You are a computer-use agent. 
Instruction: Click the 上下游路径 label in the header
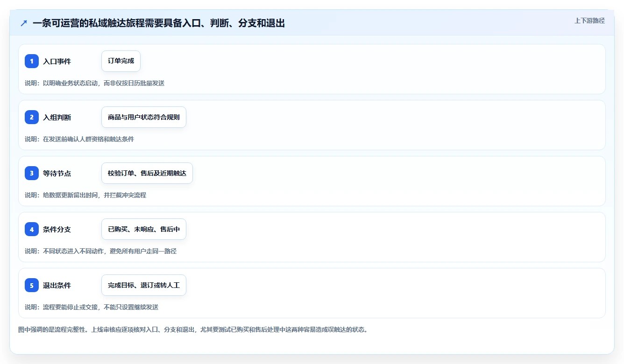(589, 21)
